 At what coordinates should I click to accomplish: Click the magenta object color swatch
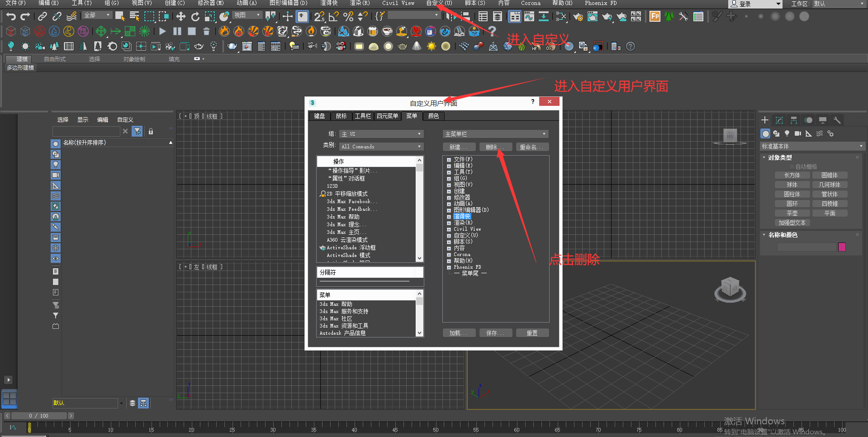point(842,247)
